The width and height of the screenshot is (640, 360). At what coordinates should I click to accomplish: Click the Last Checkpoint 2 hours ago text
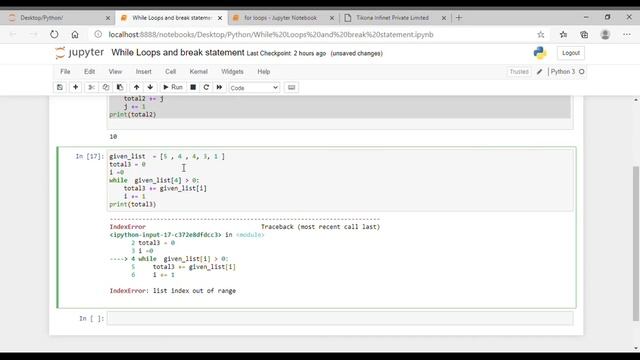coord(286,53)
